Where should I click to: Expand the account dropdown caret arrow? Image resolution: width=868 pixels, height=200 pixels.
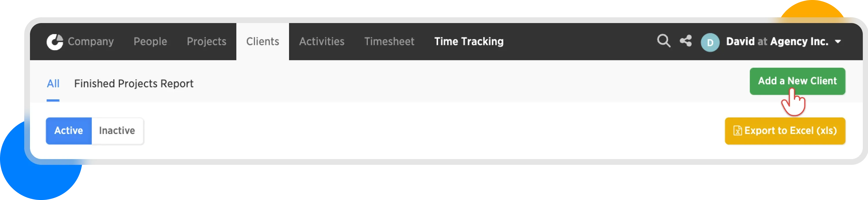click(838, 42)
